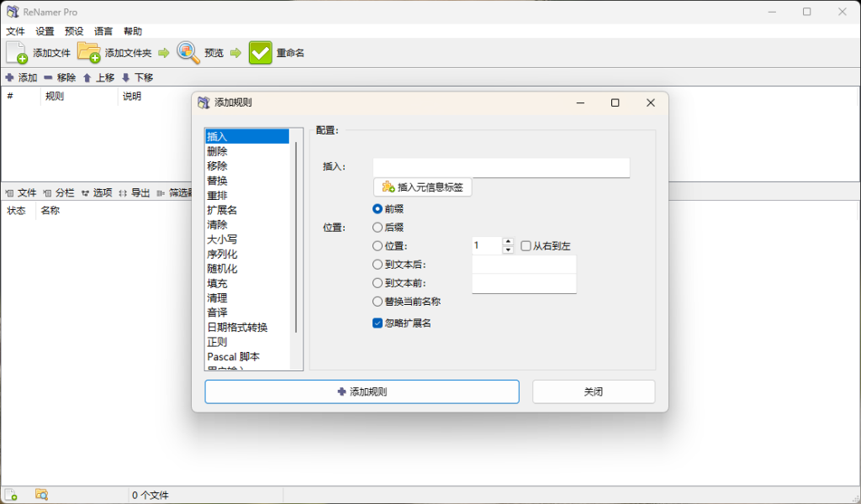Click the 上移 up-arrow icon

[87, 77]
